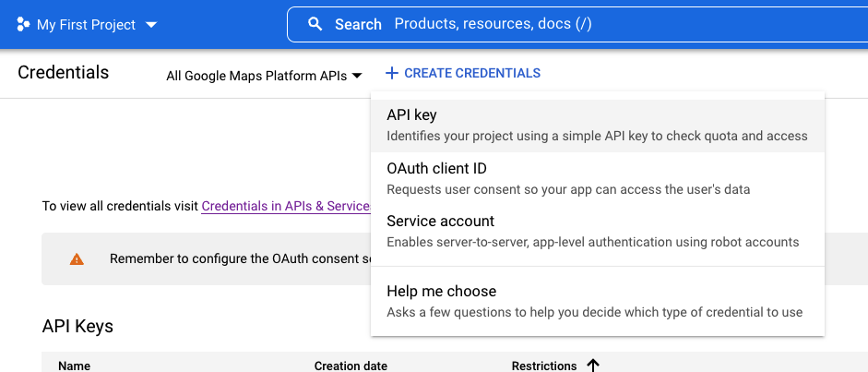
Task: Click the Google Cloud project hexagon icon
Action: point(23,24)
